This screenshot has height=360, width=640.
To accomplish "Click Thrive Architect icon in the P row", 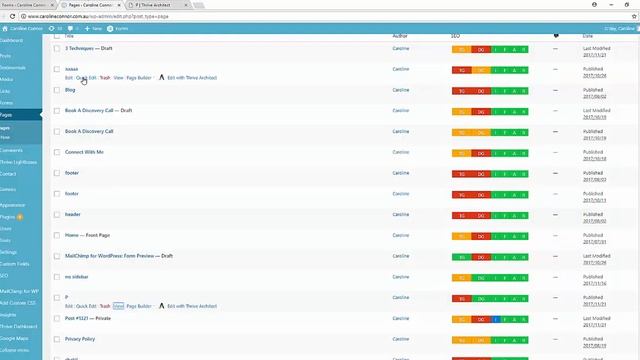I will coord(162,306).
